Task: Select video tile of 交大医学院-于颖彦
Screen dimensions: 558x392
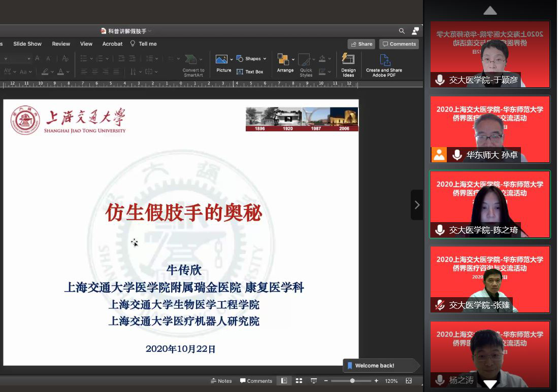Action: pyautogui.click(x=490, y=54)
